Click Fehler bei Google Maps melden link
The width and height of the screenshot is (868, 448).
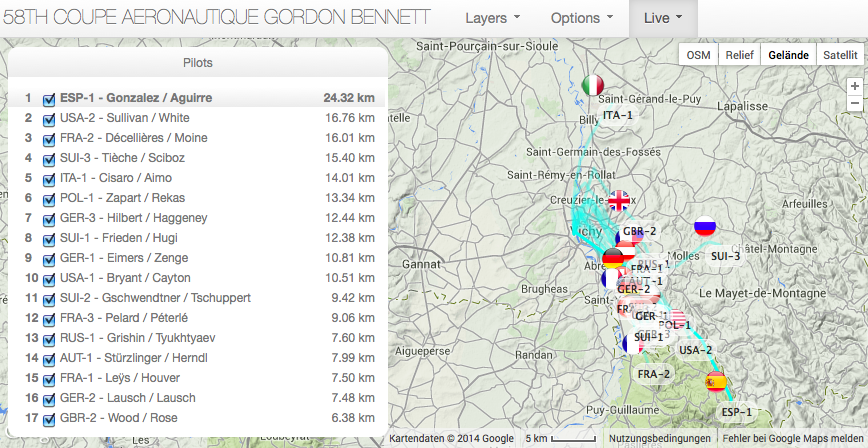click(792, 439)
